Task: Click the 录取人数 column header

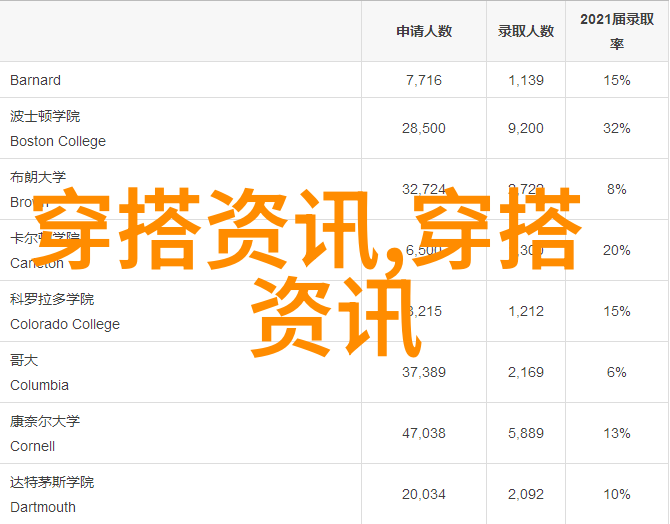Action: 526,31
